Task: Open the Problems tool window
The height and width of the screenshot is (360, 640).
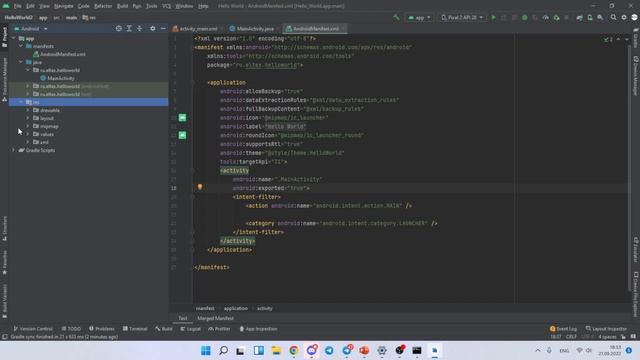Action: click(102, 329)
